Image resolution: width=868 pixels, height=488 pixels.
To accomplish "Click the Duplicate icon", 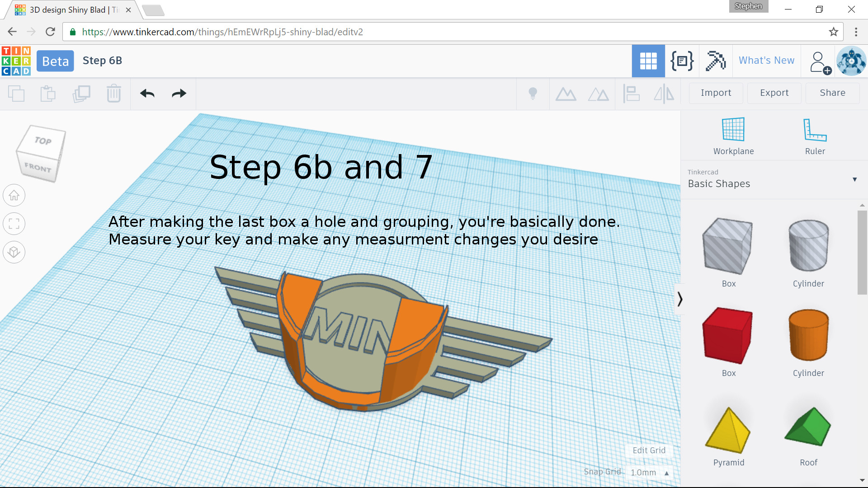I will 81,94.
